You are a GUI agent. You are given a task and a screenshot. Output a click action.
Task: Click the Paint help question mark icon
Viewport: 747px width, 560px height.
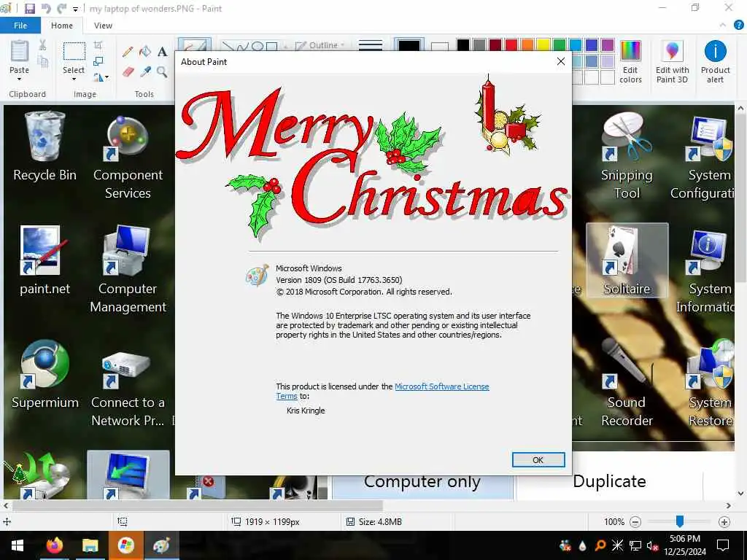(x=738, y=26)
